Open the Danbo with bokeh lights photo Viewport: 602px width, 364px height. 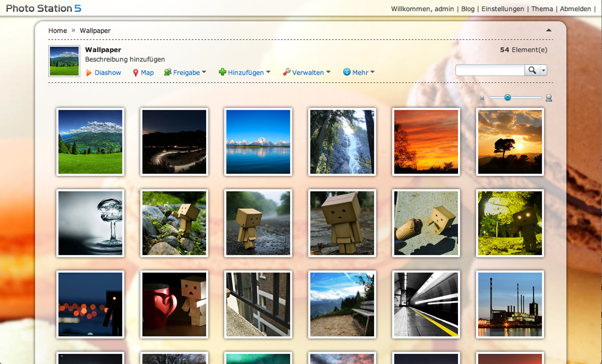coord(90,304)
